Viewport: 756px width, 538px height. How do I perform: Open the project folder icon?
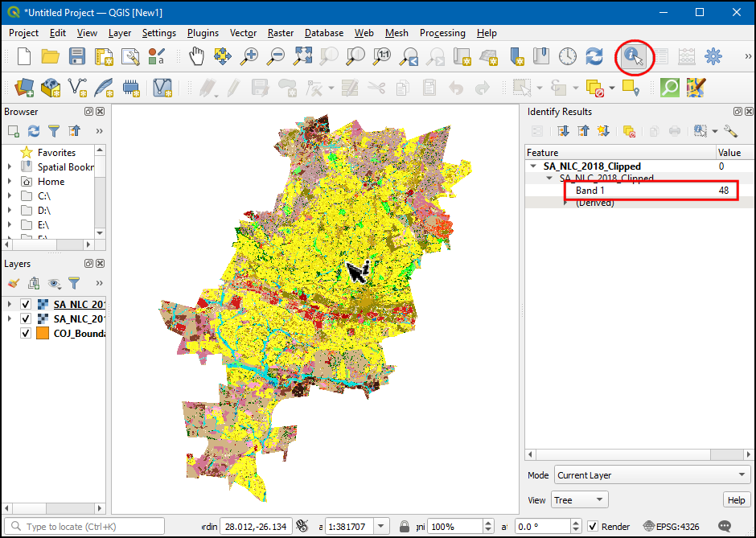[50, 56]
